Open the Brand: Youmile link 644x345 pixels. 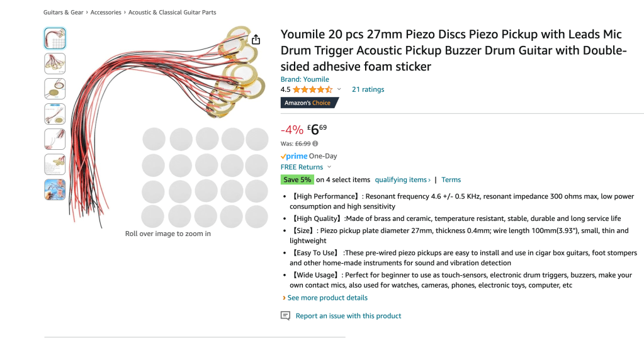pyautogui.click(x=306, y=79)
